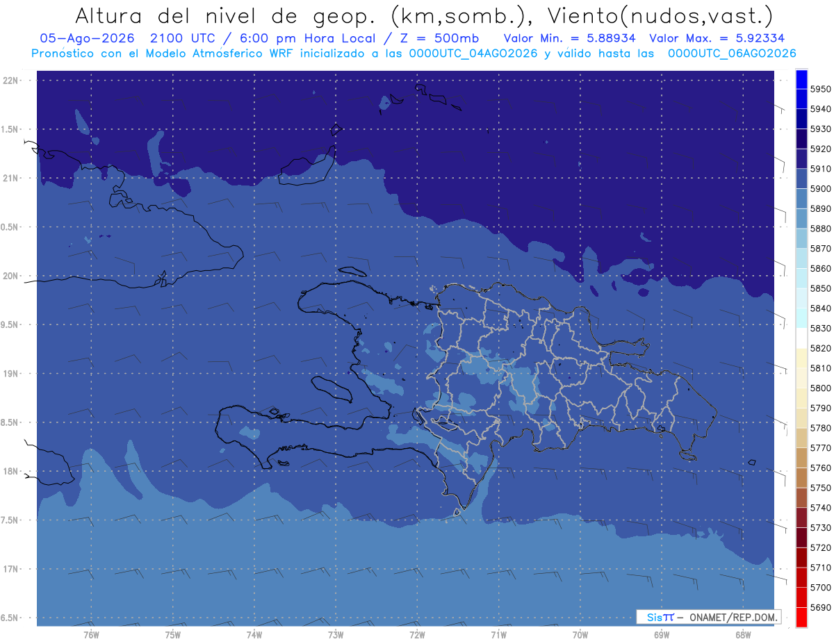The image size is (834, 644).
Task: Select the "76W" longitude label
Action: pos(91,636)
